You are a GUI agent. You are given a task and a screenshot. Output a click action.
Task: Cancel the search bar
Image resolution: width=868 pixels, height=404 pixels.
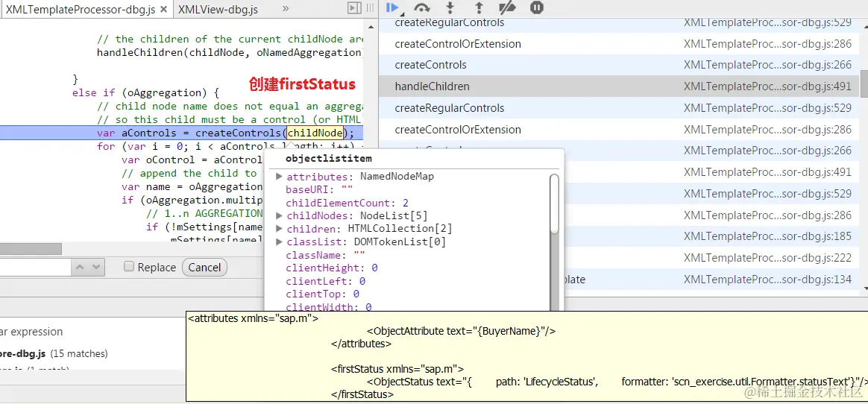pyautogui.click(x=204, y=268)
